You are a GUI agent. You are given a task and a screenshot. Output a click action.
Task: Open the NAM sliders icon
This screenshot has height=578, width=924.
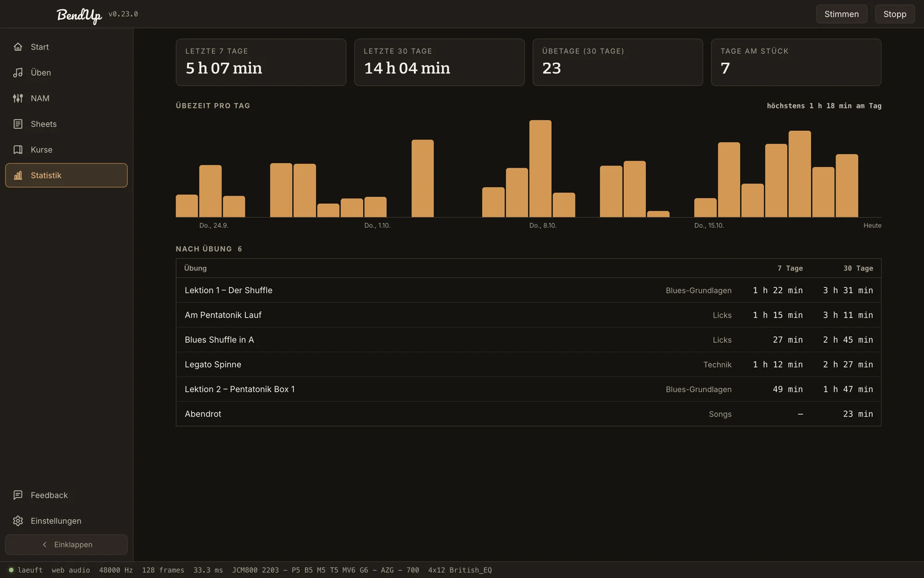click(x=18, y=98)
